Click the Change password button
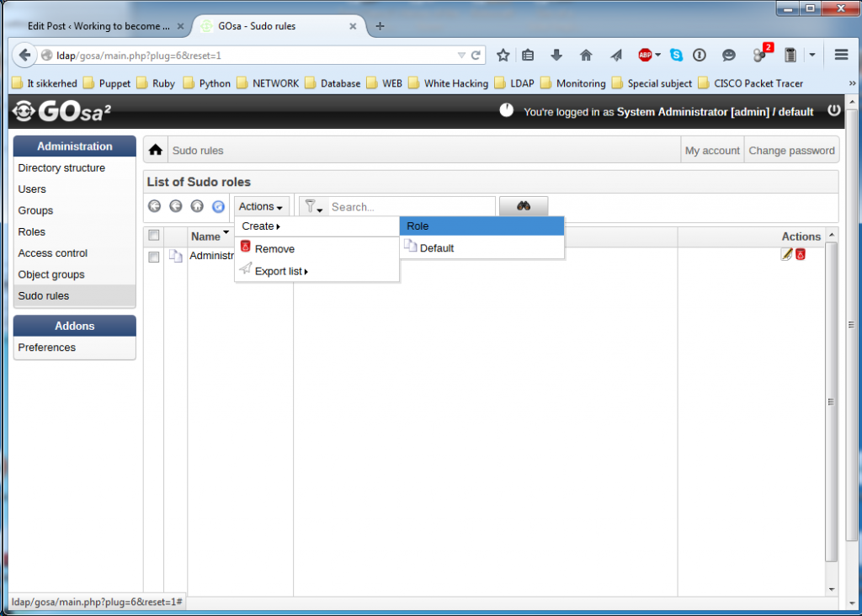 [791, 150]
